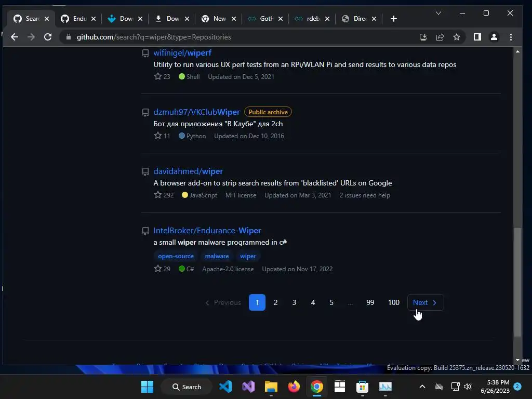Click the star count 292 for davidahmed/wiper

pyautogui.click(x=164, y=195)
